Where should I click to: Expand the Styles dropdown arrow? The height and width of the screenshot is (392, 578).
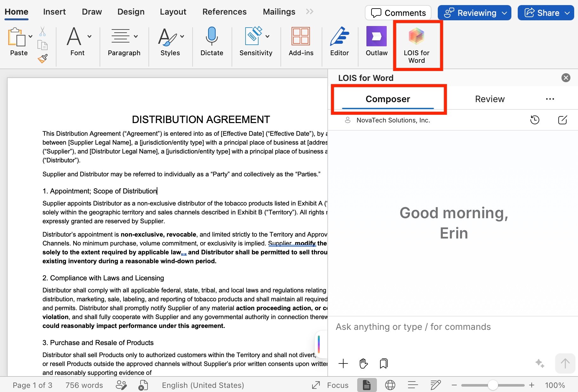(x=182, y=36)
